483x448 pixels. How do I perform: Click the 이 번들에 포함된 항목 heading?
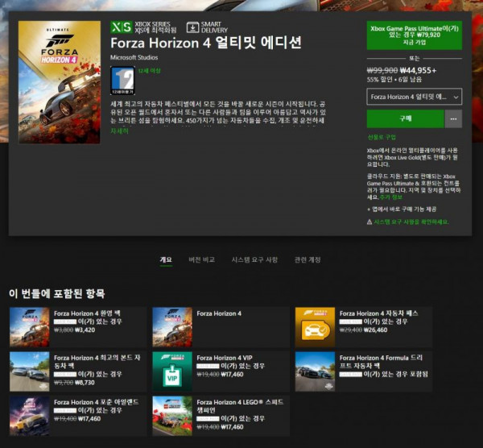point(57,293)
